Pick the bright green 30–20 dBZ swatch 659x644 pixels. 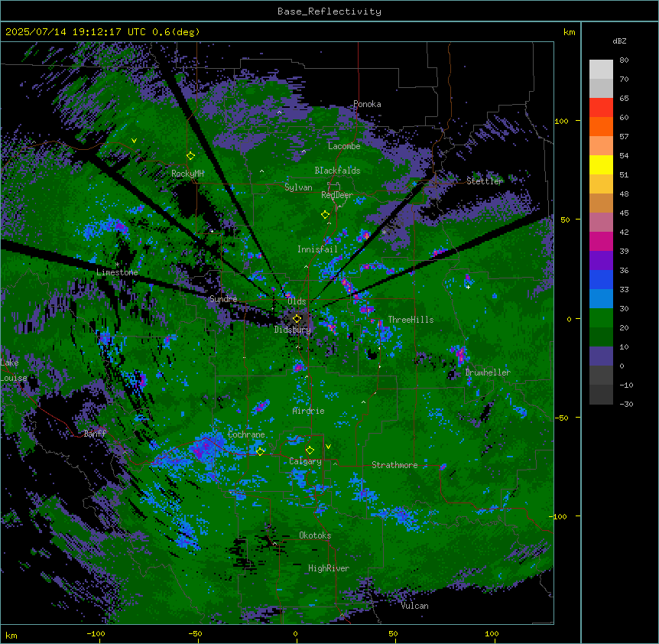[601, 318]
